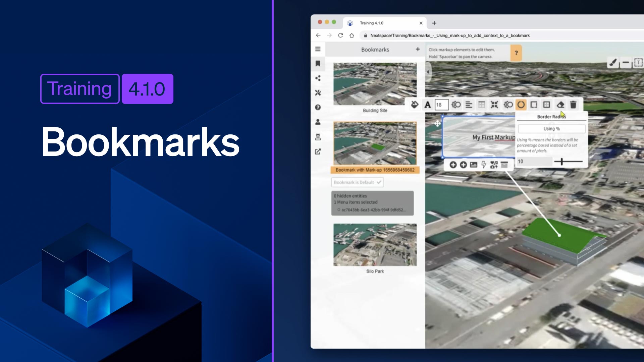This screenshot has height=362, width=644.
Task: Go forward in the browser
Action: coord(329,36)
